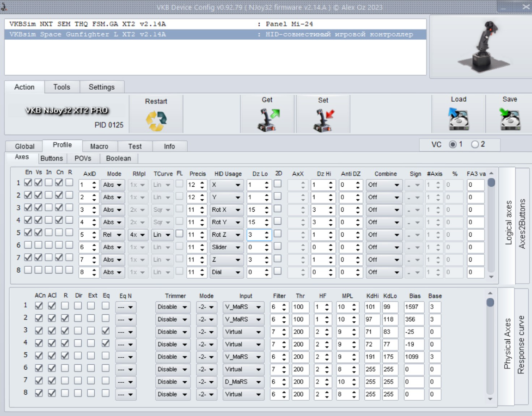Switch to Buttons sub-tab
This screenshot has width=532, height=416.
(x=52, y=158)
